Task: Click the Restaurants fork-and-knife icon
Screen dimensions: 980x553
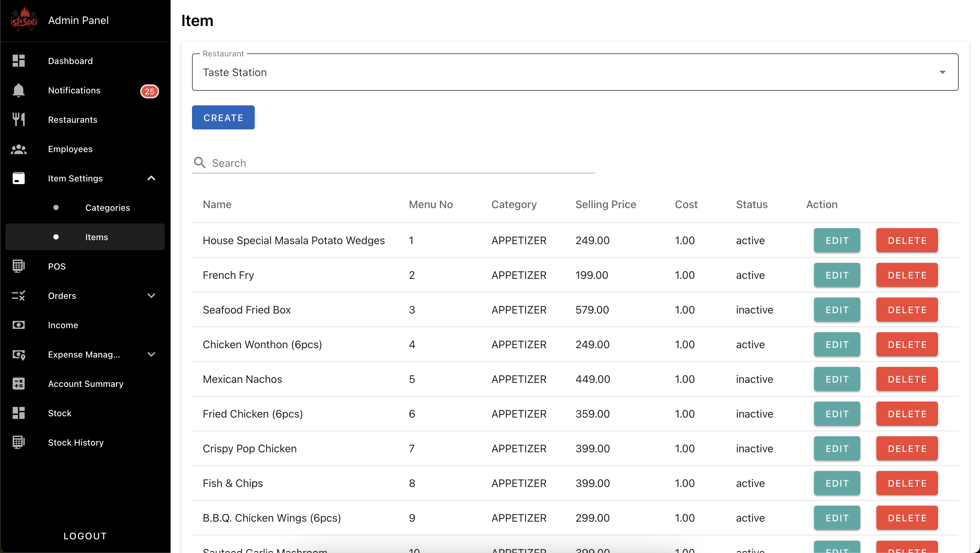Action: point(18,119)
